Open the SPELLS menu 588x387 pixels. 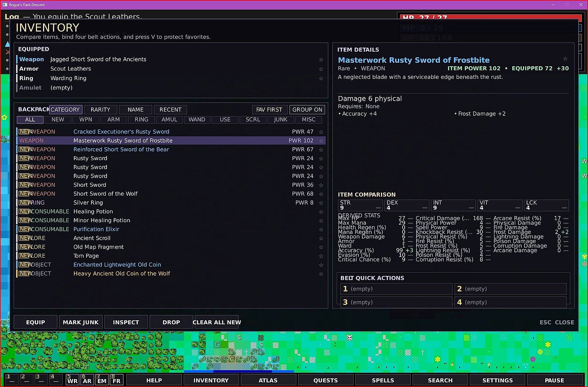[383, 380]
